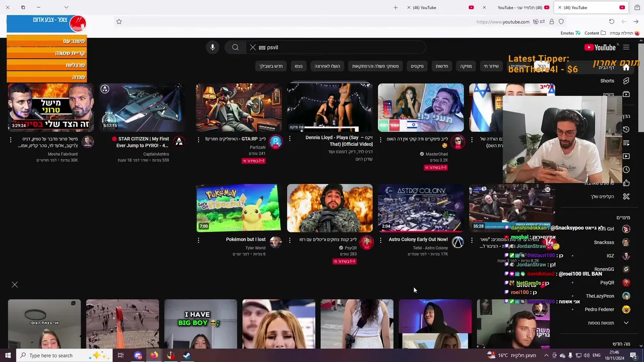Go forward with the browser arrow
This screenshot has height=362, width=644.
tap(635, 22)
